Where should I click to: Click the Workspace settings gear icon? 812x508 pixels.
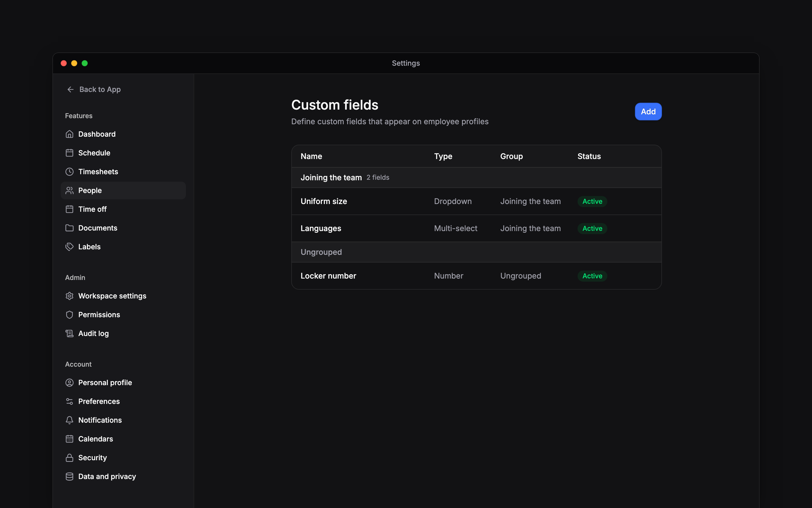click(70, 296)
